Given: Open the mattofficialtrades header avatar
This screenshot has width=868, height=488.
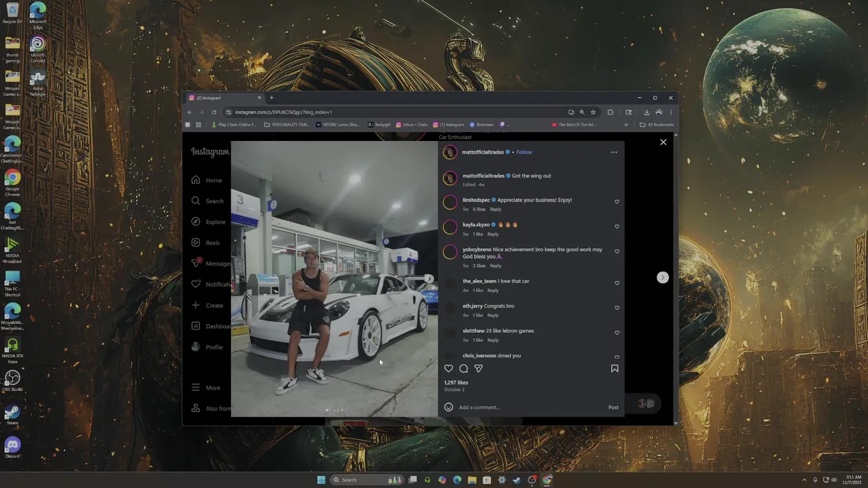Looking at the screenshot, I should coord(450,152).
